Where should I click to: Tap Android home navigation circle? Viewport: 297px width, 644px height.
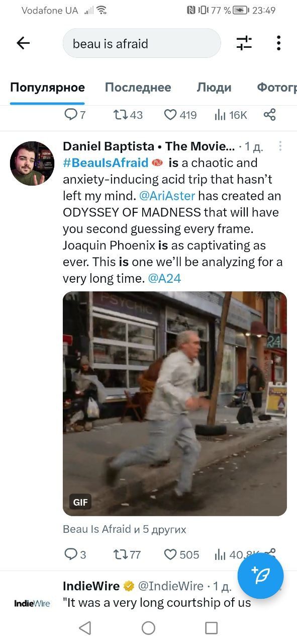click(148, 627)
